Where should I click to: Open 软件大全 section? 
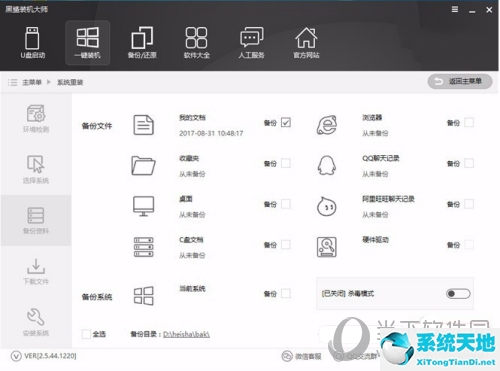(x=197, y=43)
